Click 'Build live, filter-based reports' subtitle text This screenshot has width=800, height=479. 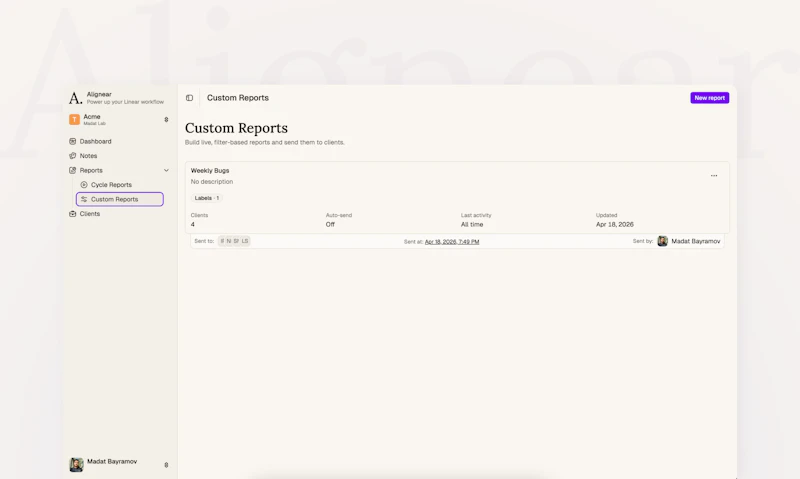[264, 142]
